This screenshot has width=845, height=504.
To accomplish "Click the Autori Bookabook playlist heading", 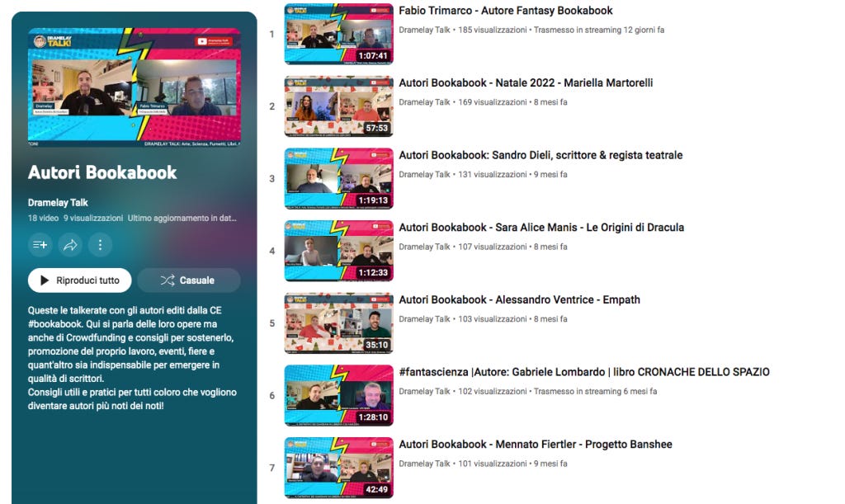I will tap(102, 172).
